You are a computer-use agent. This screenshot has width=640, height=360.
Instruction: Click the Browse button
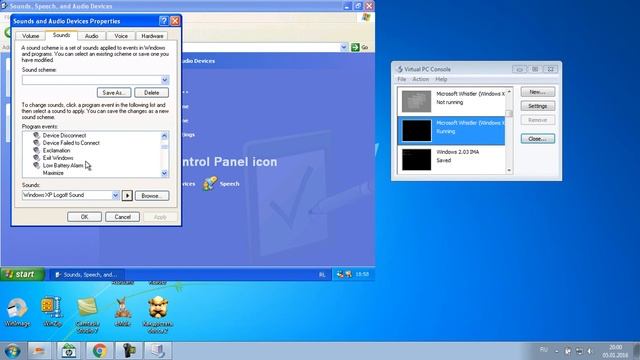[151, 196]
